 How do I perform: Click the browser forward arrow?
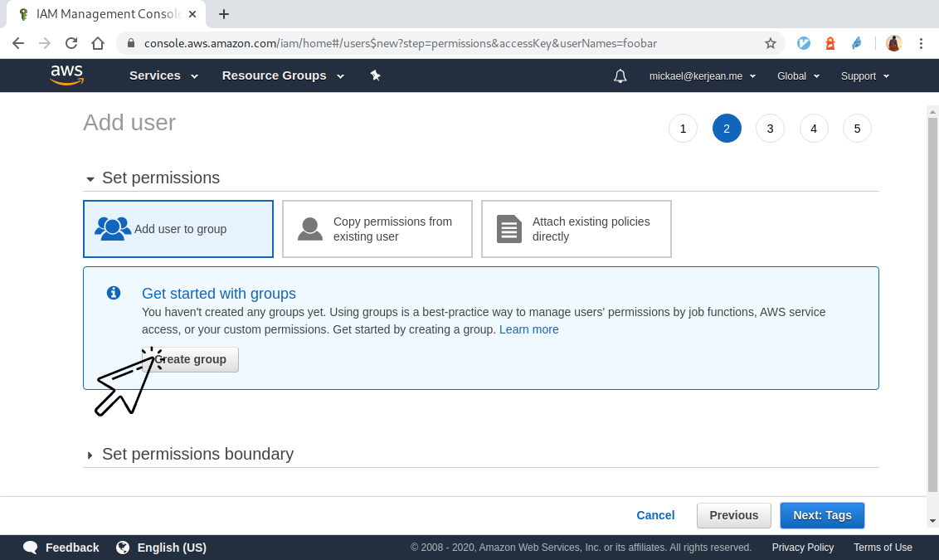pos(45,43)
